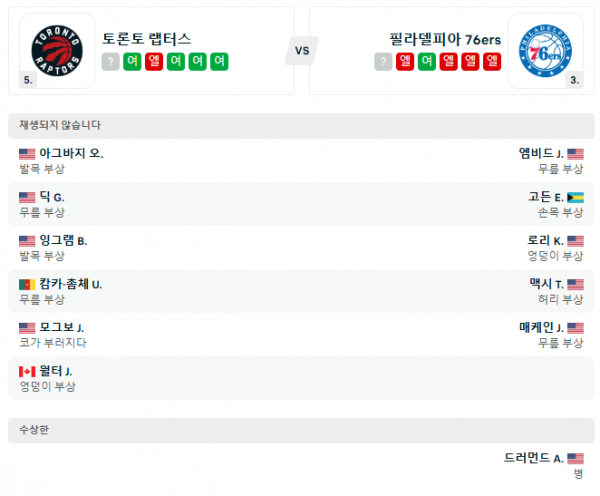Select player 아그바지 O.
The image size is (600, 496).
point(70,153)
